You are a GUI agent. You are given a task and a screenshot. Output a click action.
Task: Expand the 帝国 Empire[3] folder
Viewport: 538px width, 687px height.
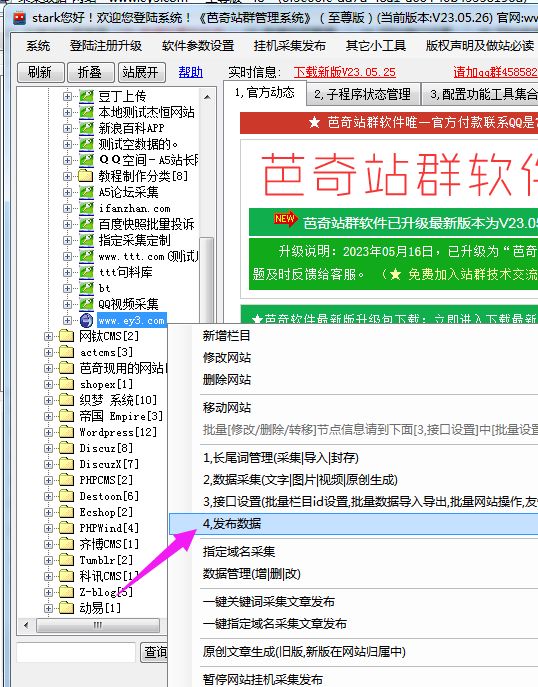tap(48, 416)
